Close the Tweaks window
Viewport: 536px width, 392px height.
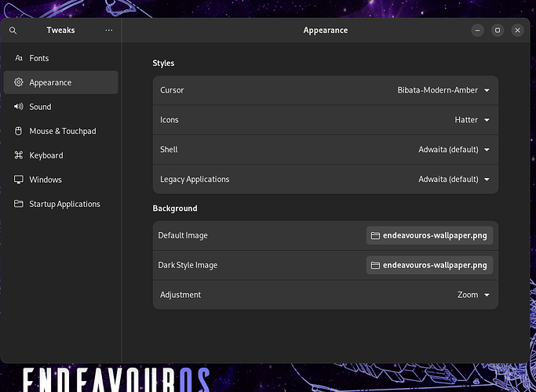(517, 31)
